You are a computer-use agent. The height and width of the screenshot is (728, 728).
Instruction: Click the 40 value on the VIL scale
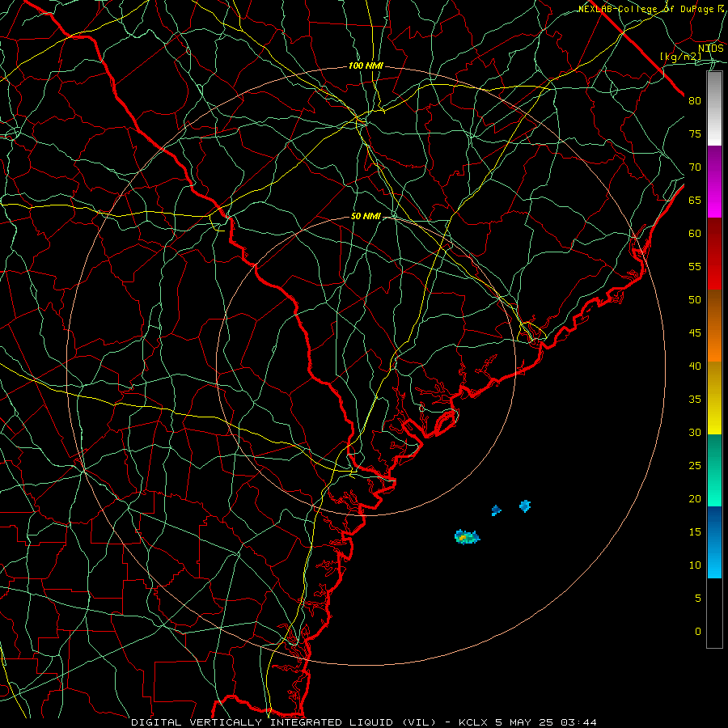click(x=695, y=366)
